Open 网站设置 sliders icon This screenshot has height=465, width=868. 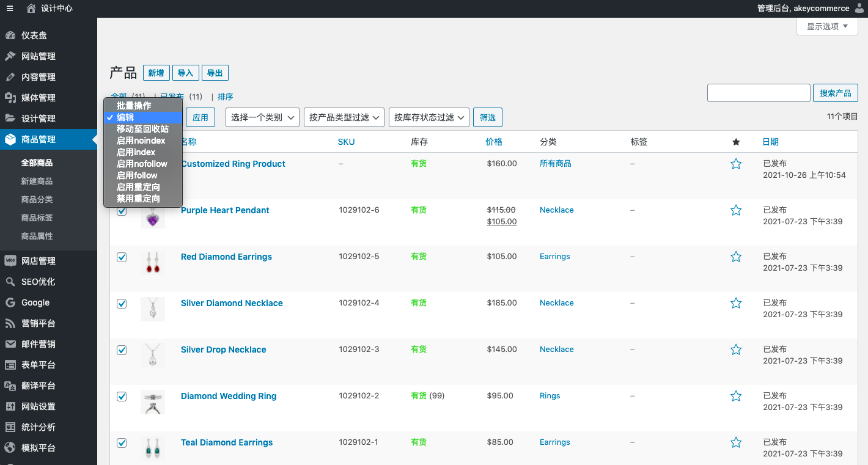[x=10, y=406]
